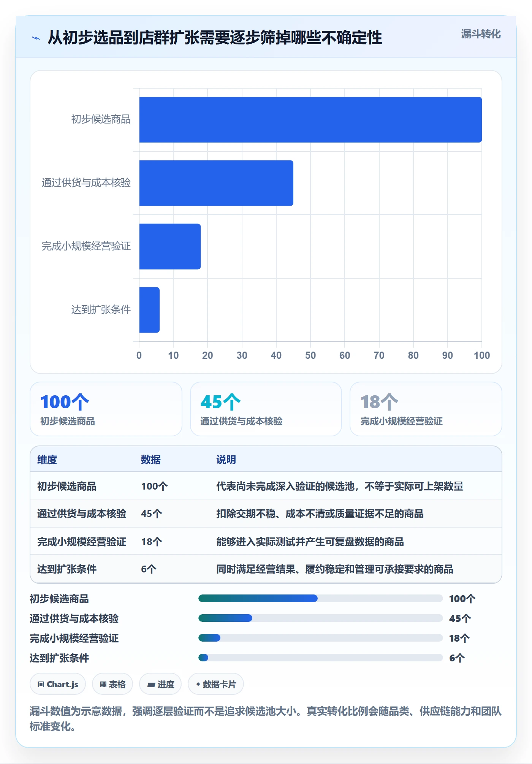The height and width of the screenshot is (764, 532).
Task: Click the 表格 tag grid icon
Action: (103, 685)
